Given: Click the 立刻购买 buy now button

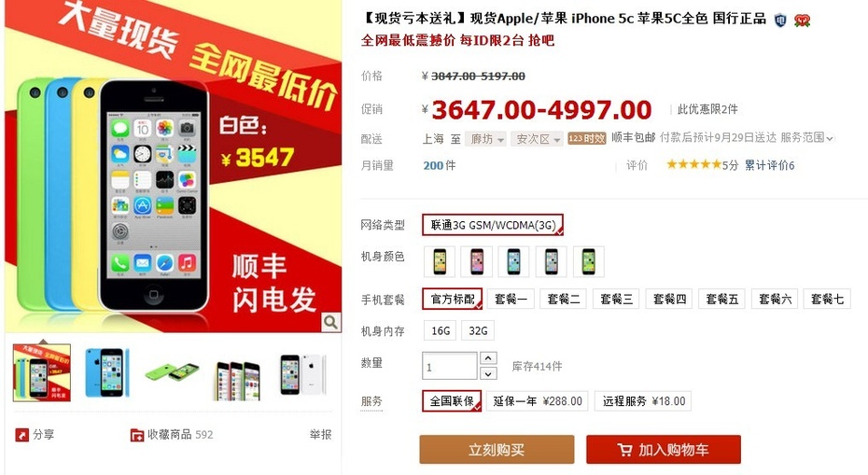Looking at the screenshot, I should click(497, 450).
